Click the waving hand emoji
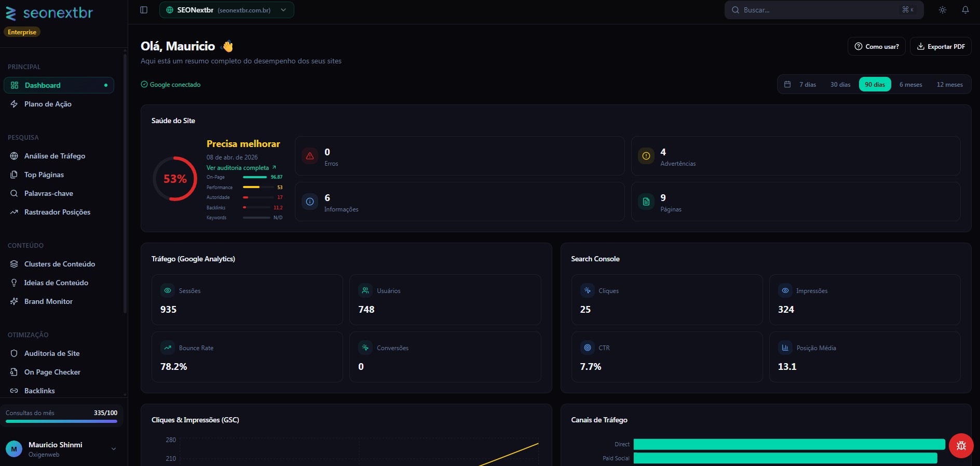 [x=227, y=46]
